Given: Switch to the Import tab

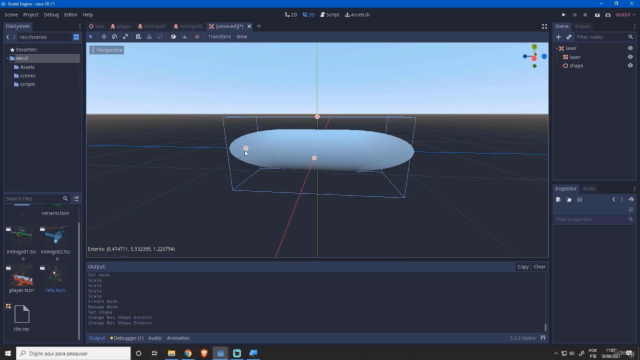Looking at the screenshot, I should 583,26.
